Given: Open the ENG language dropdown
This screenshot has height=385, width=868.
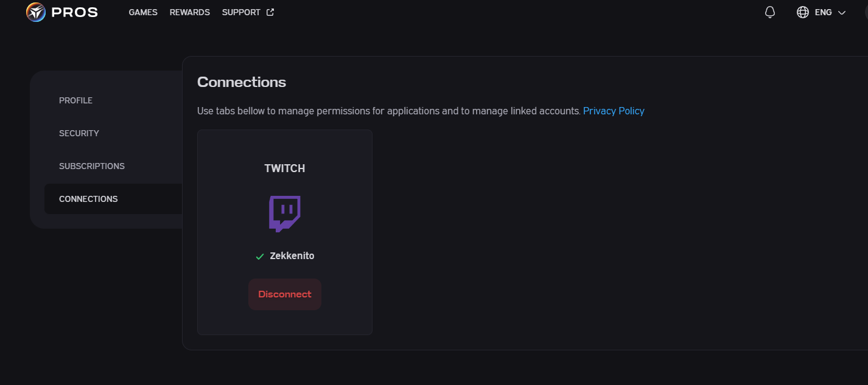Looking at the screenshot, I should (823, 12).
